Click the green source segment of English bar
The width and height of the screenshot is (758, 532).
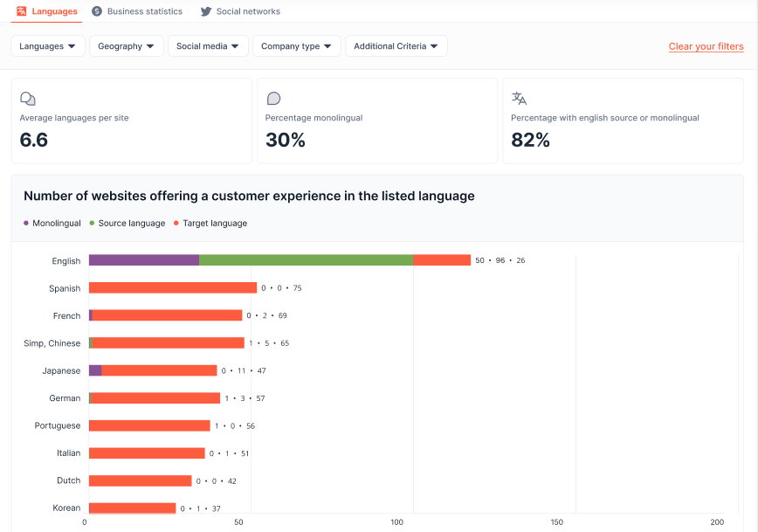pos(306,260)
